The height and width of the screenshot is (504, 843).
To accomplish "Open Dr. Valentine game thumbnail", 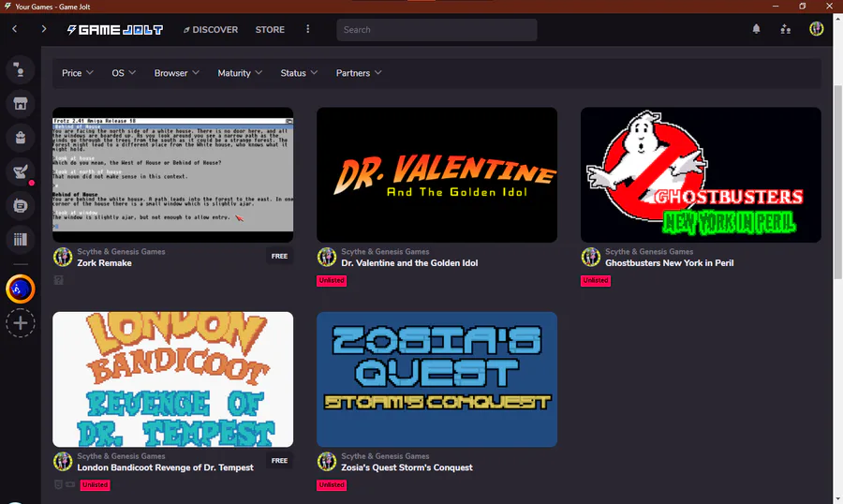I will (436, 175).
